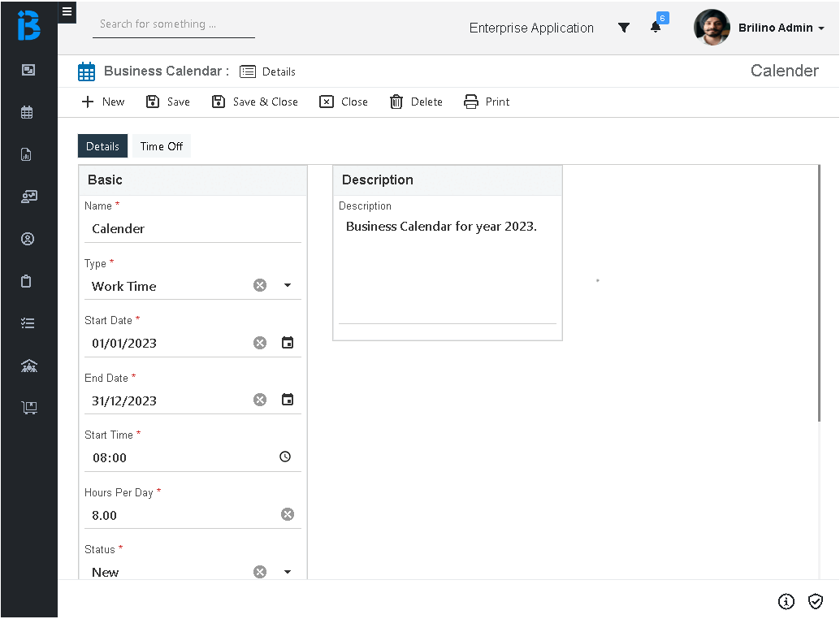
Task: Click the Description section header
Action: [448, 180]
